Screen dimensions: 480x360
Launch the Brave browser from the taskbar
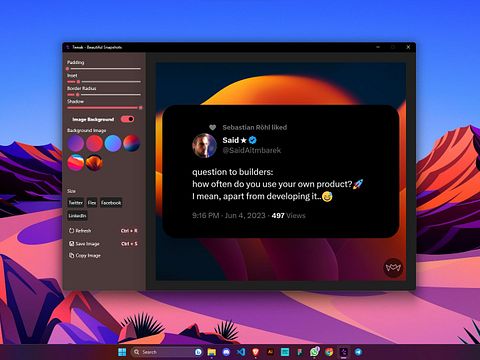256,352
